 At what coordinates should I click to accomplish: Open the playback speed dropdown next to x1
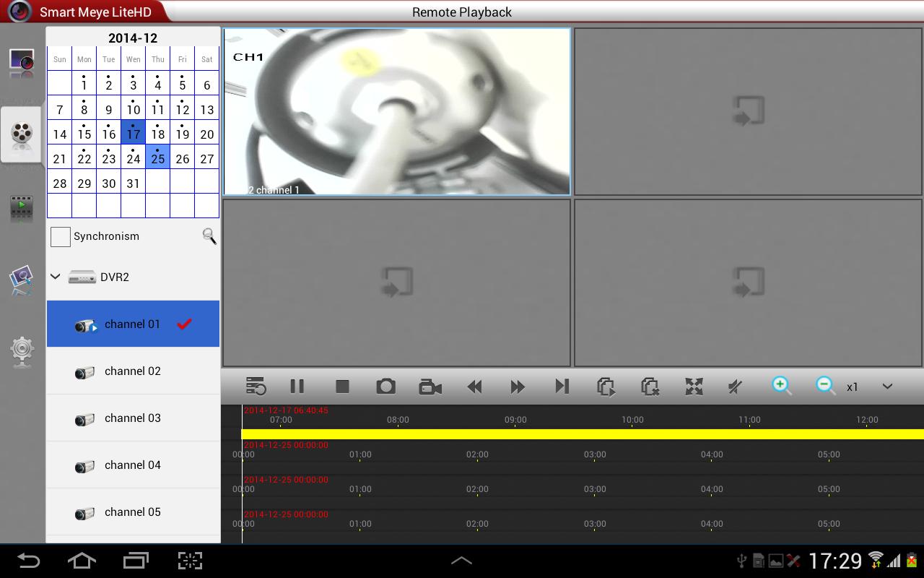coord(887,387)
